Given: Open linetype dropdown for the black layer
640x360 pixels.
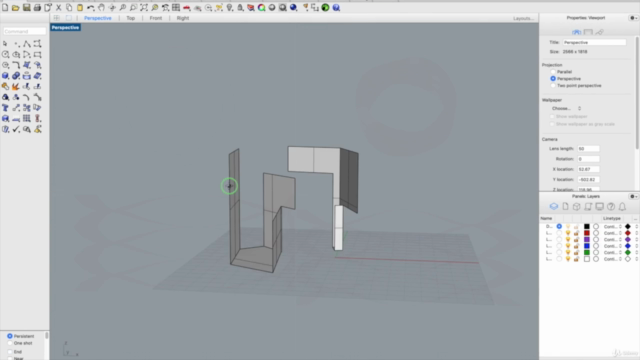Looking at the screenshot, I should [612, 227].
